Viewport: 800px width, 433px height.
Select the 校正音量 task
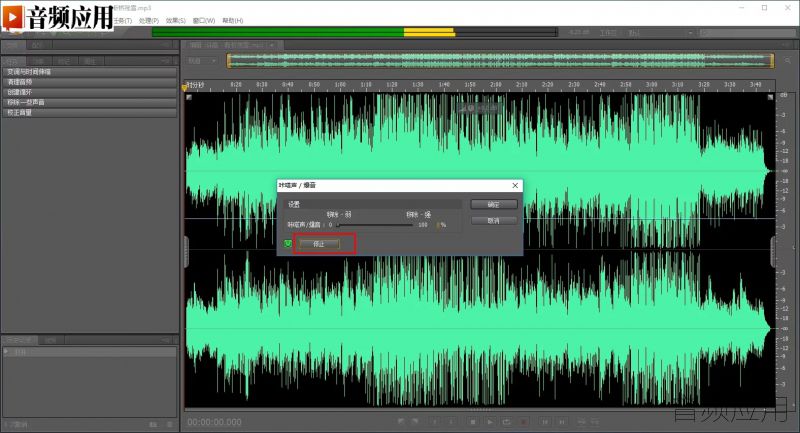point(90,113)
